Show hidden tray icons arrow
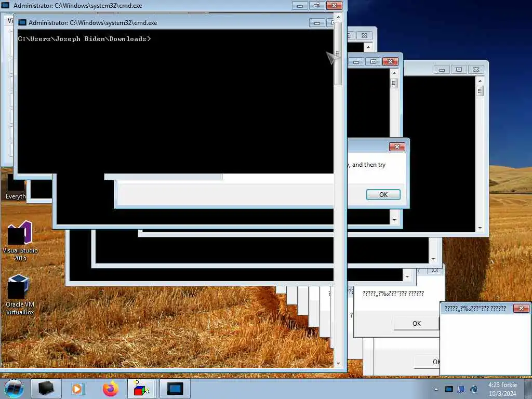The width and height of the screenshot is (532, 399). coord(436,389)
